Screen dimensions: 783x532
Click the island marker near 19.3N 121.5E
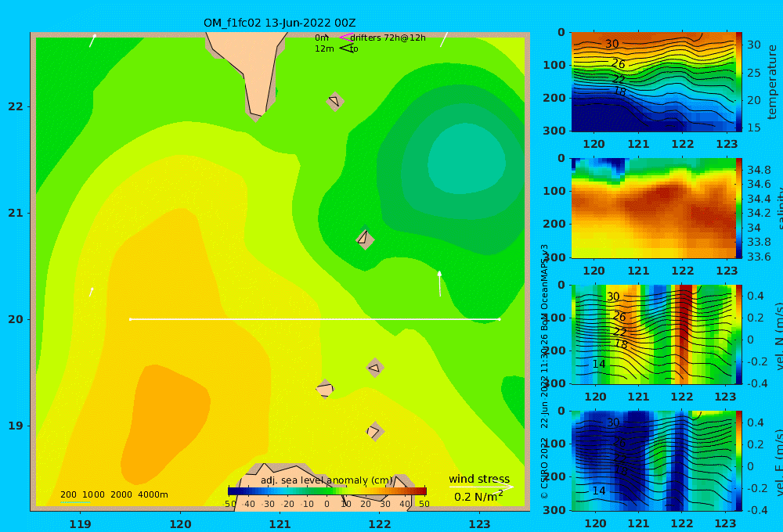pos(325,389)
